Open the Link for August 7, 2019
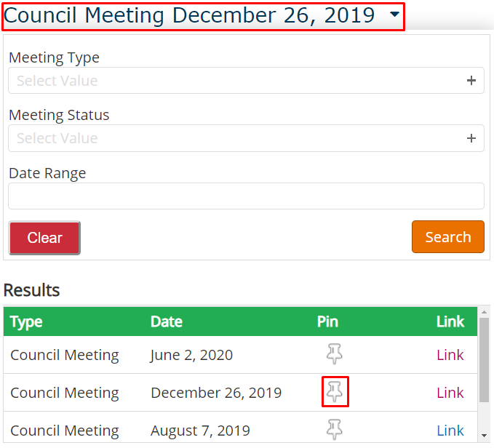This screenshot has width=494, height=448. [450, 431]
